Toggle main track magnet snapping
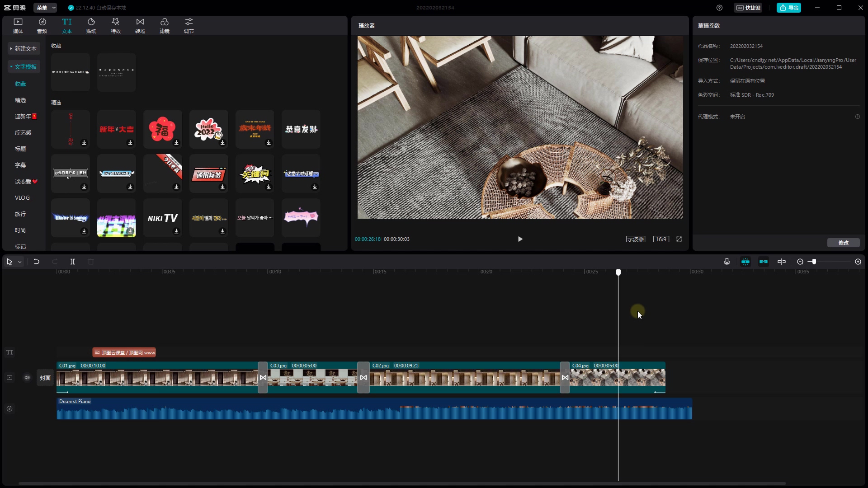This screenshot has width=868, height=488. [x=745, y=262]
